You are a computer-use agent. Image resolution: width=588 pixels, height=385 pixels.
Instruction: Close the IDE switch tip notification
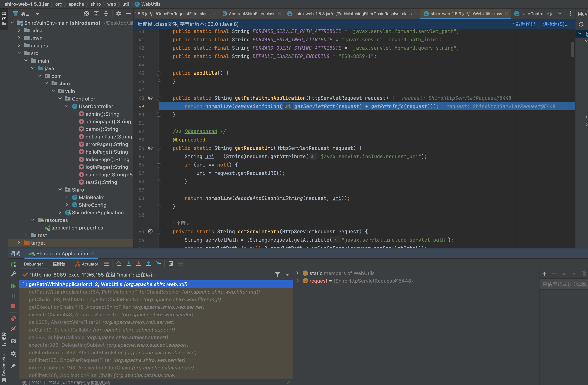[x=288, y=383]
